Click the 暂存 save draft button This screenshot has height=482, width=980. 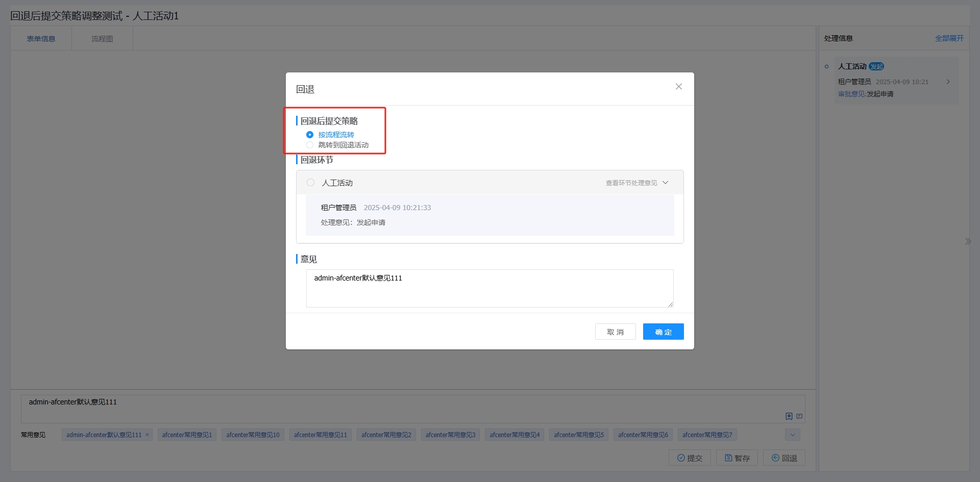[737, 458]
